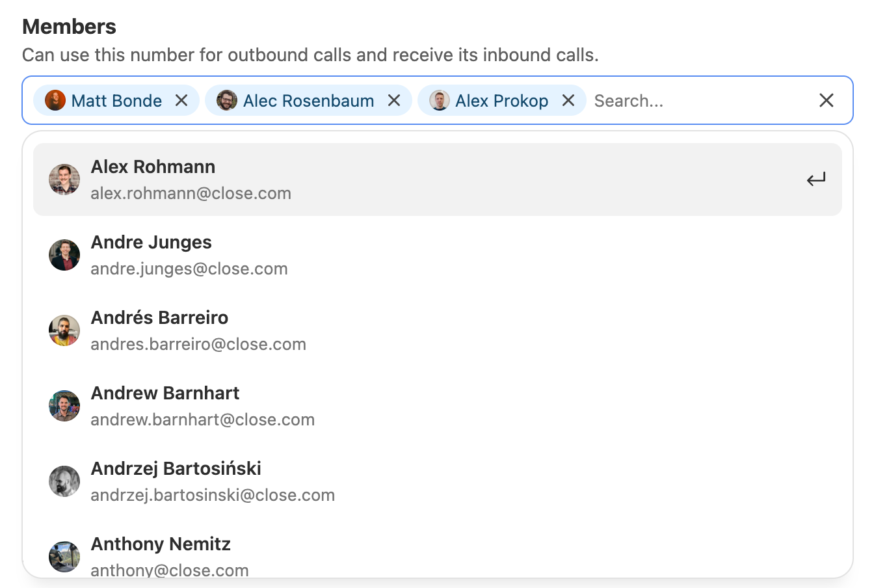The height and width of the screenshot is (588, 874).
Task: Click the enter arrow icon on Alex Rohmann row
Action: tap(816, 180)
